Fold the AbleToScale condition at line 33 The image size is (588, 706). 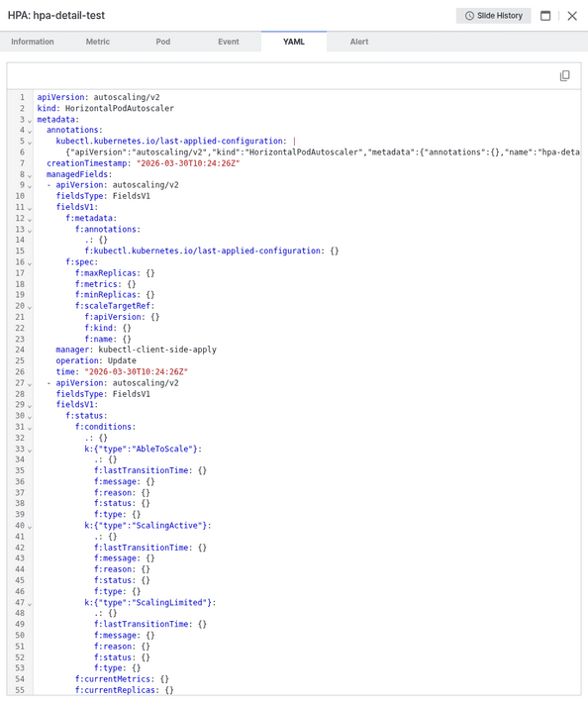[x=30, y=451]
